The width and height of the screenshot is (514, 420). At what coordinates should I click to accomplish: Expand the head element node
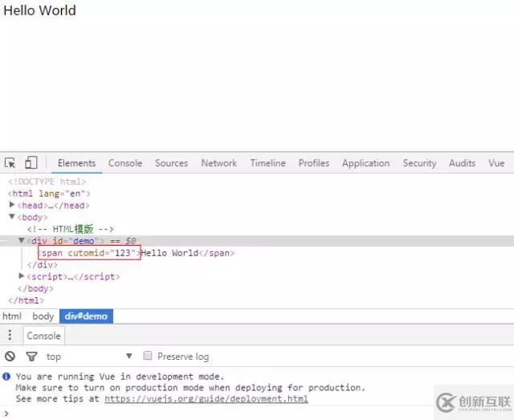coord(12,206)
